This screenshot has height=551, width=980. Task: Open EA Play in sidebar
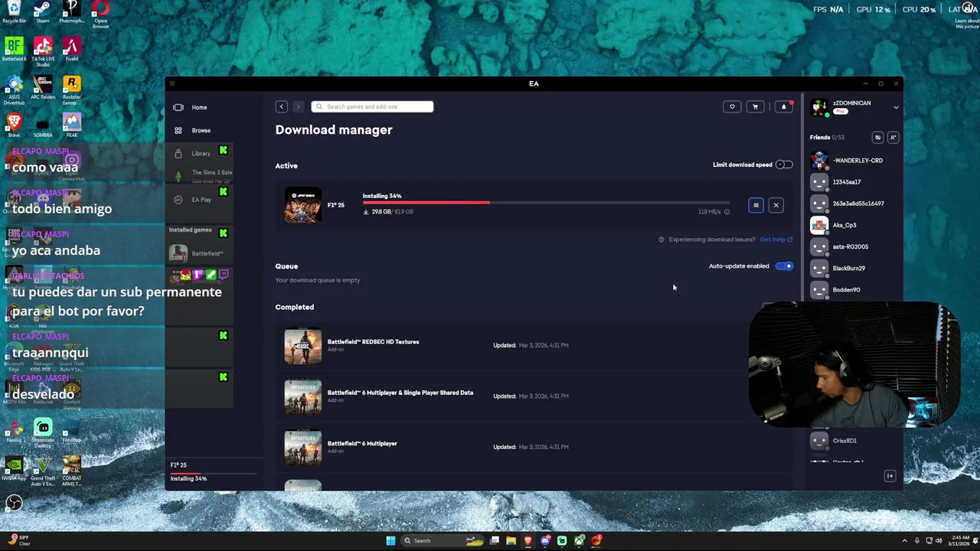click(201, 200)
